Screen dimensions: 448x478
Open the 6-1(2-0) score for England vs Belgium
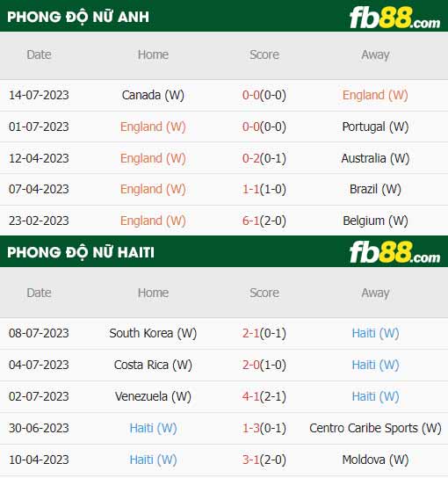pyautogui.click(x=264, y=221)
